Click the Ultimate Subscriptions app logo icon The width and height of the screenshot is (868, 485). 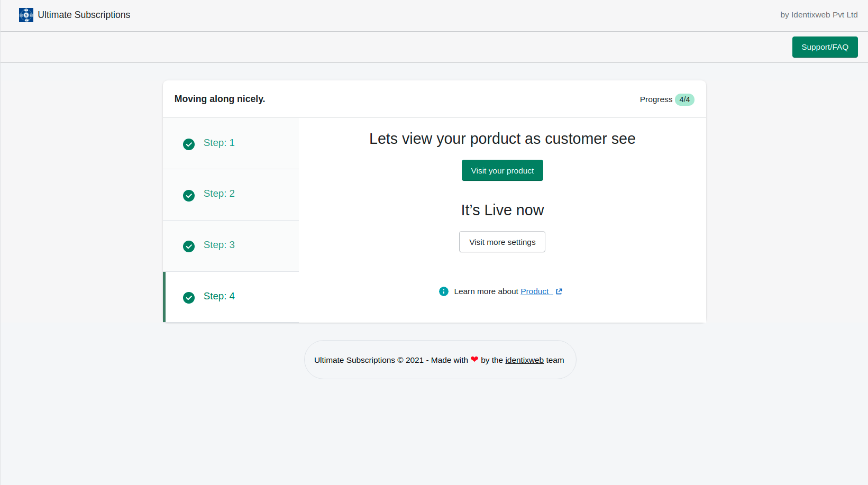tap(26, 15)
